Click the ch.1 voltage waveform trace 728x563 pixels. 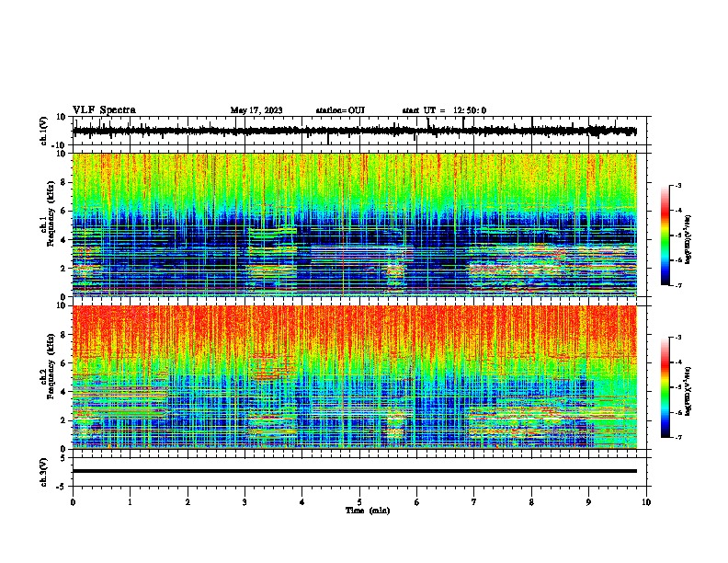pyautogui.click(x=354, y=131)
